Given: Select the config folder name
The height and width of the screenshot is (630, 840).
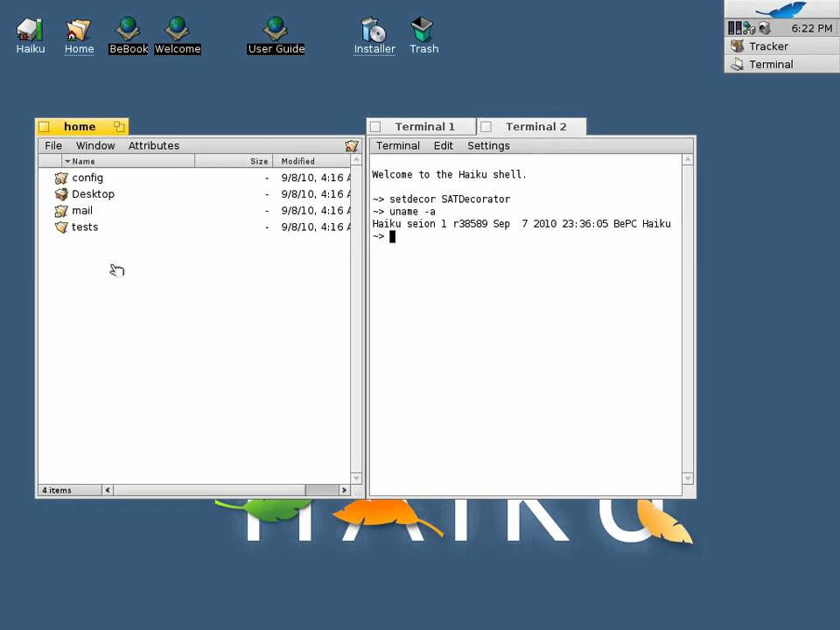Looking at the screenshot, I should [87, 178].
